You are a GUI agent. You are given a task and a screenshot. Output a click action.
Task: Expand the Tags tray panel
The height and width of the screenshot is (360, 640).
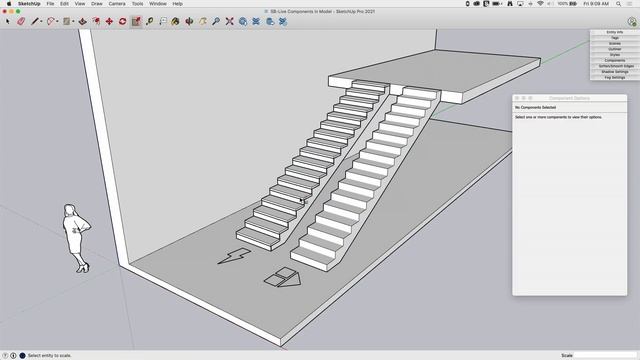[x=615, y=38]
